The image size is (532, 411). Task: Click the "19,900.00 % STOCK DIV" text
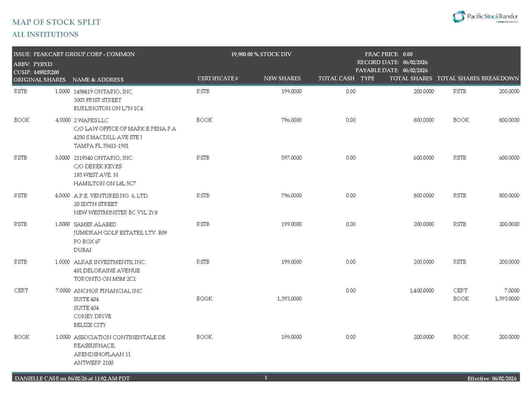pos(261,54)
